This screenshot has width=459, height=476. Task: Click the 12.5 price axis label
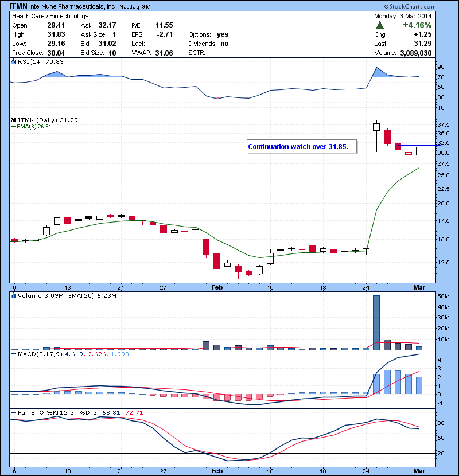point(444,262)
